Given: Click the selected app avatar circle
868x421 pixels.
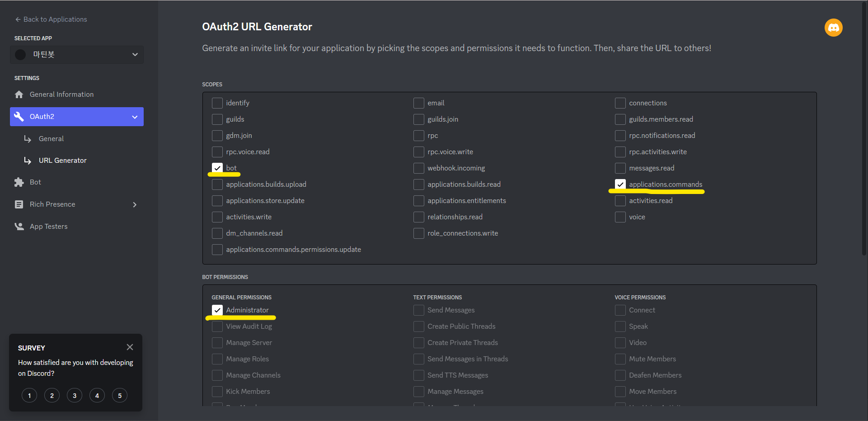Looking at the screenshot, I should [20, 55].
